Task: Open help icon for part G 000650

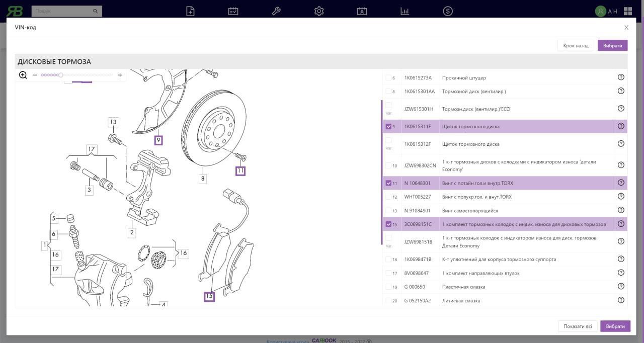Action: 620,287
